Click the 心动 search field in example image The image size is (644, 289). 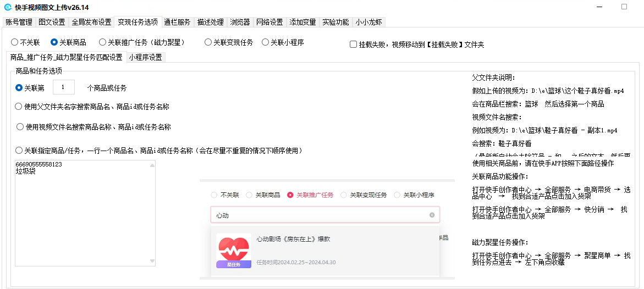click(325, 215)
